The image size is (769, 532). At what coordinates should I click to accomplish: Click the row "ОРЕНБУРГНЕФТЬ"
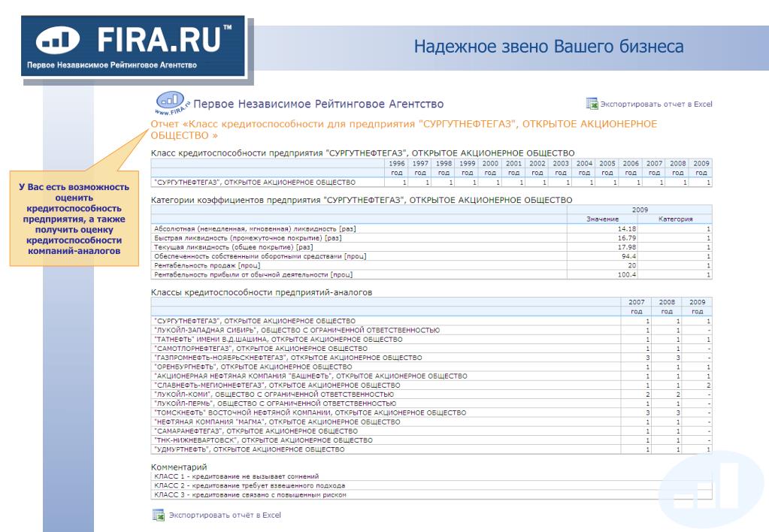pos(431,367)
